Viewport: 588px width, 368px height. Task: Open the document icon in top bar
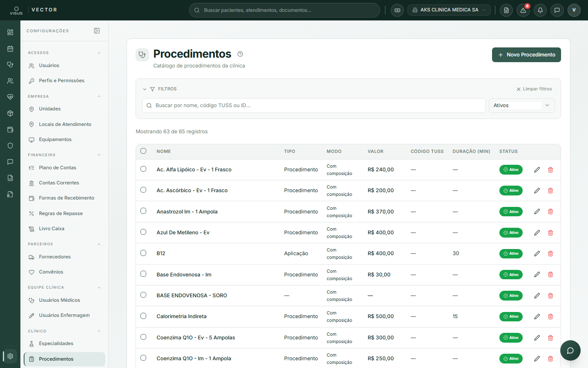click(506, 10)
